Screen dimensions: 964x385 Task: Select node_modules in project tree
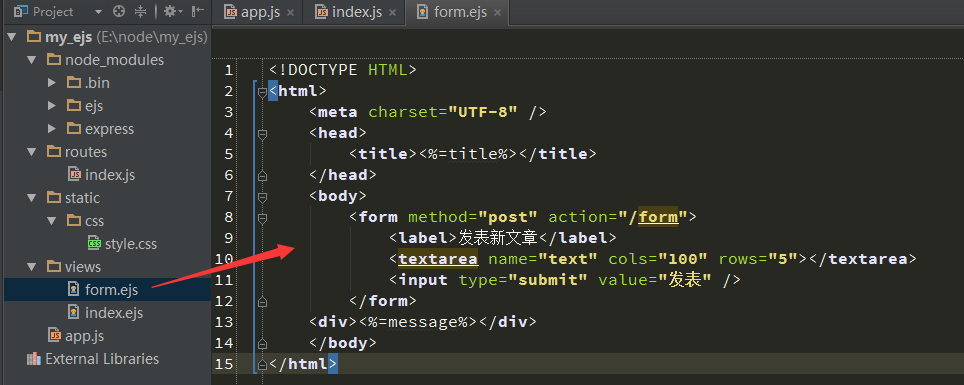(108, 60)
